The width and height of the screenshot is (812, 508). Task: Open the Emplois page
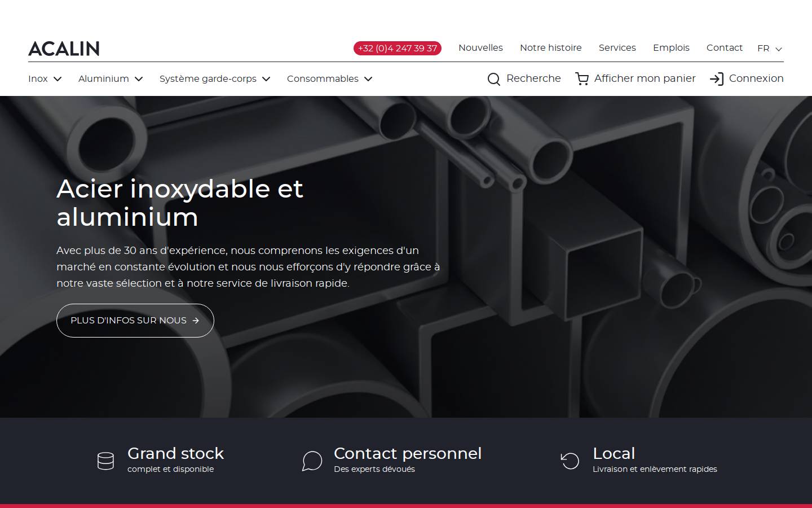coord(671,48)
